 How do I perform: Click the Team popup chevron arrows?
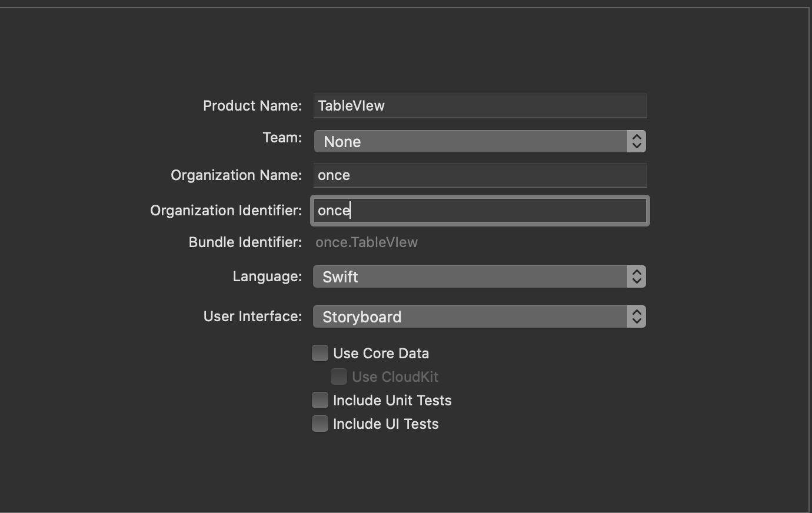636,141
